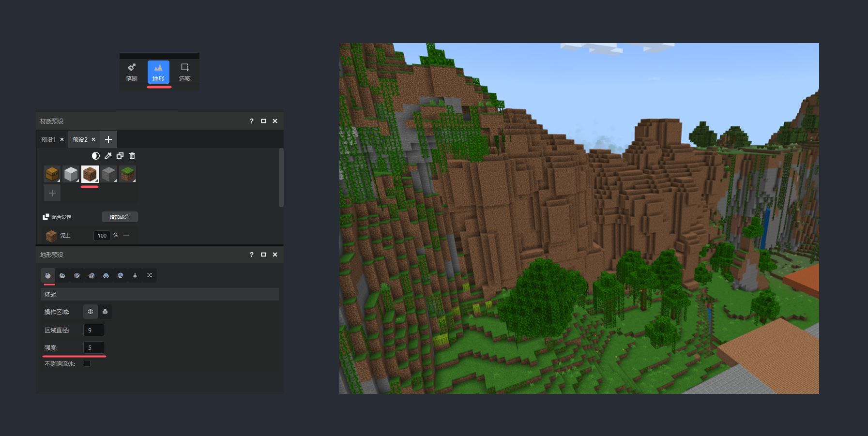This screenshot has height=436, width=868.
Task: Select the 选取 selection tool
Action: [185, 72]
